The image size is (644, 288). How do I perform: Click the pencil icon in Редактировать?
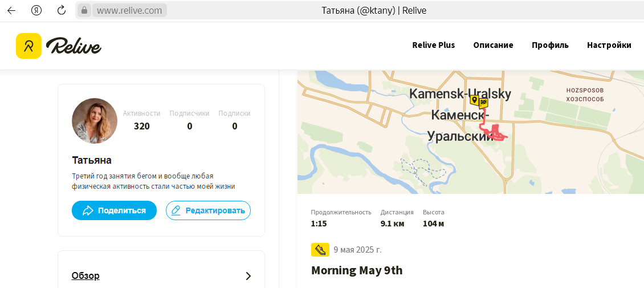(176, 211)
